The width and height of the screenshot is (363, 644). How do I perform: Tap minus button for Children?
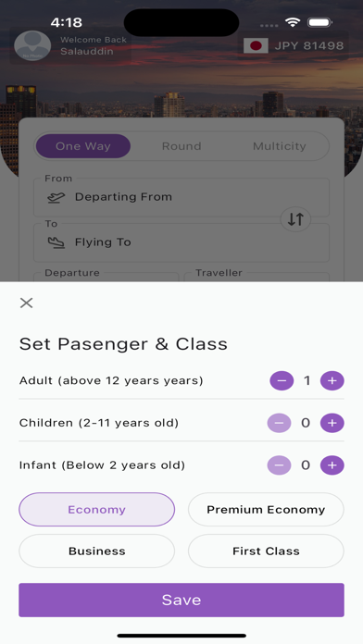(x=279, y=423)
